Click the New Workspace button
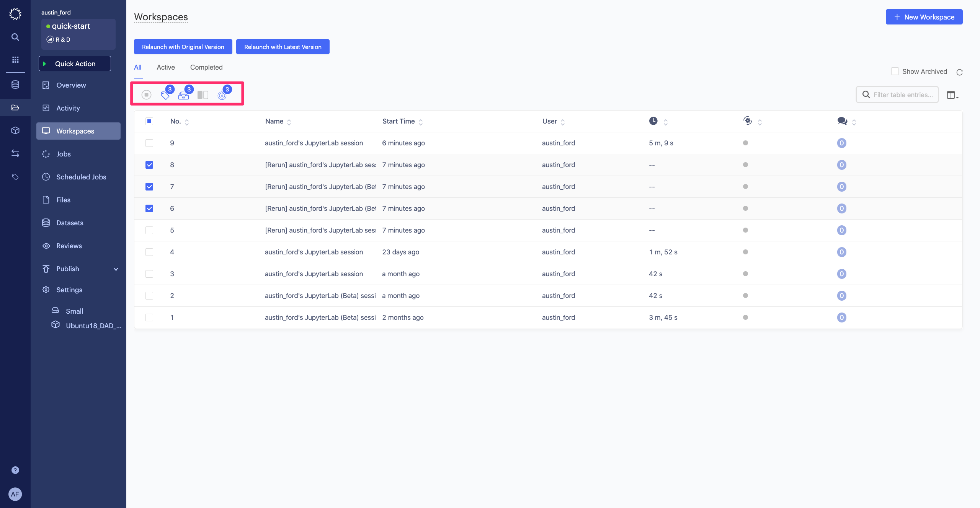The image size is (980, 508). 924,17
